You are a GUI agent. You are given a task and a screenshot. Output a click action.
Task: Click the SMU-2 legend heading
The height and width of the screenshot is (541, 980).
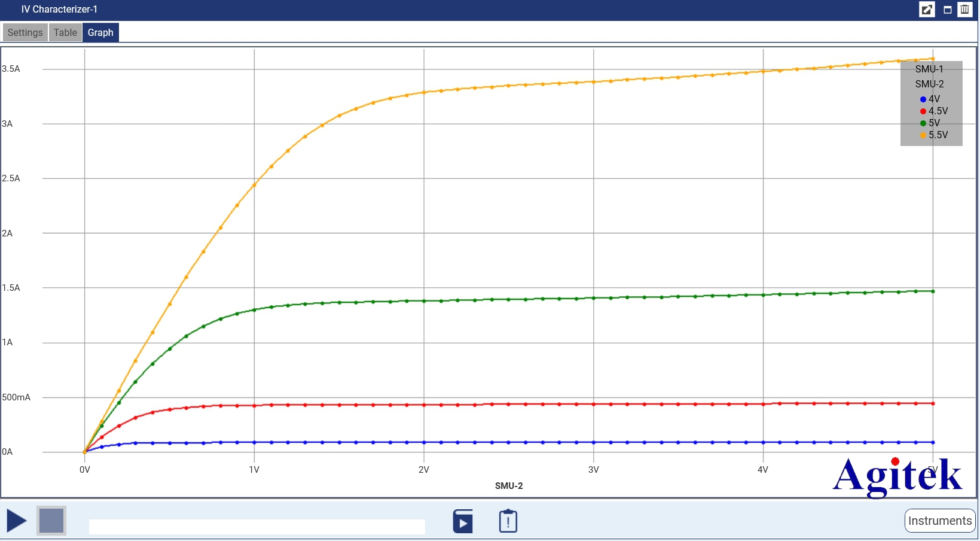(x=929, y=84)
